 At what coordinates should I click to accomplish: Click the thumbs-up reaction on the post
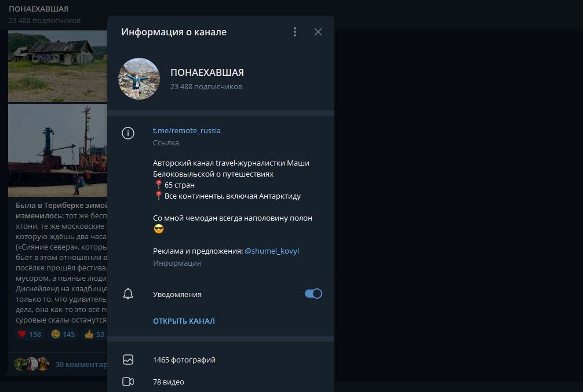[94, 334]
